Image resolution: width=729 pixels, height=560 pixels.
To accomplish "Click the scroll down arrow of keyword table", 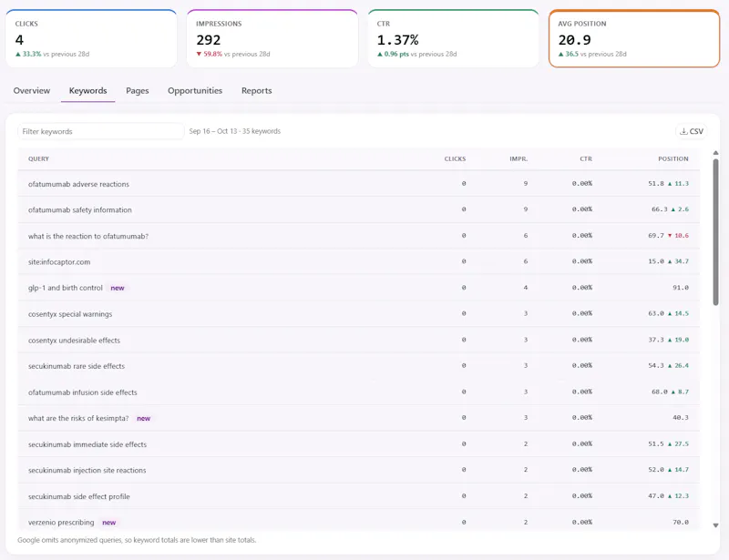I will coord(716,525).
